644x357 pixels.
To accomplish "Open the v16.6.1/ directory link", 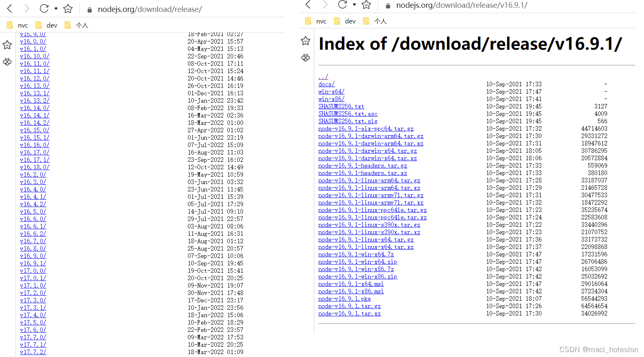I will tap(33, 226).
